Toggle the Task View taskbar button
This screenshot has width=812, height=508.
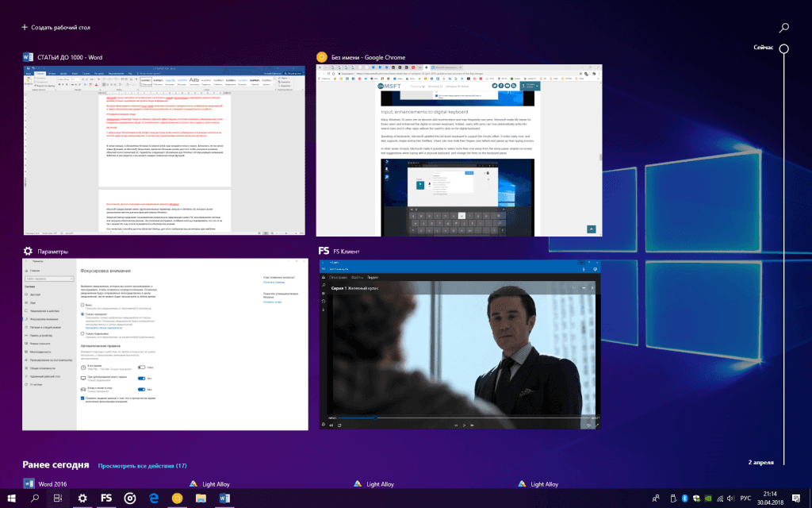coord(58,498)
